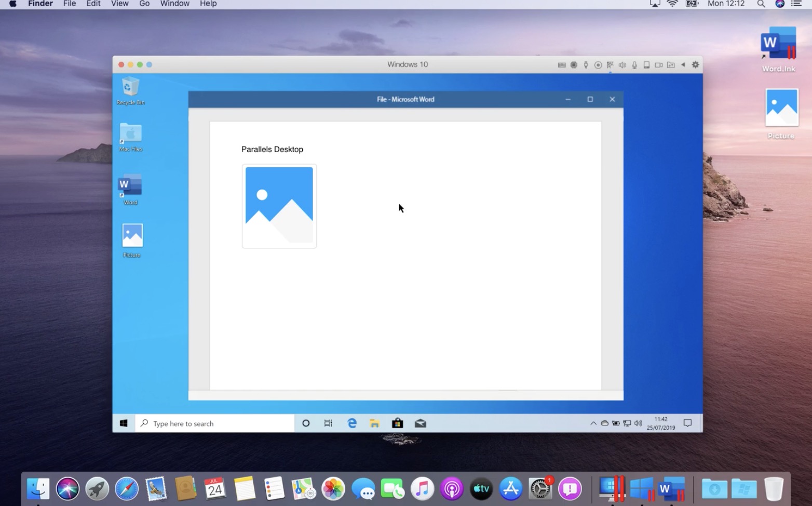Click the network icon in Parallels toolbar
This screenshot has width=812, height=506.
[x=610, y=65]
